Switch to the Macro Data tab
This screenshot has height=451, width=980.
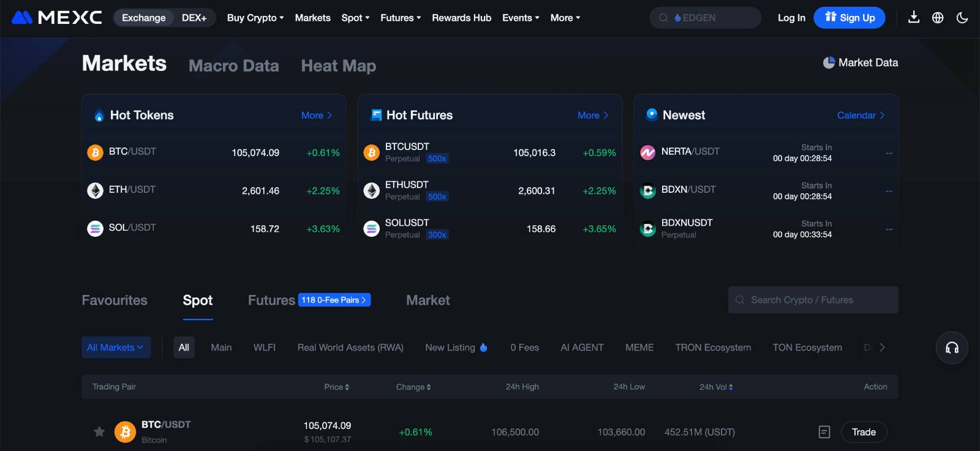234,65
